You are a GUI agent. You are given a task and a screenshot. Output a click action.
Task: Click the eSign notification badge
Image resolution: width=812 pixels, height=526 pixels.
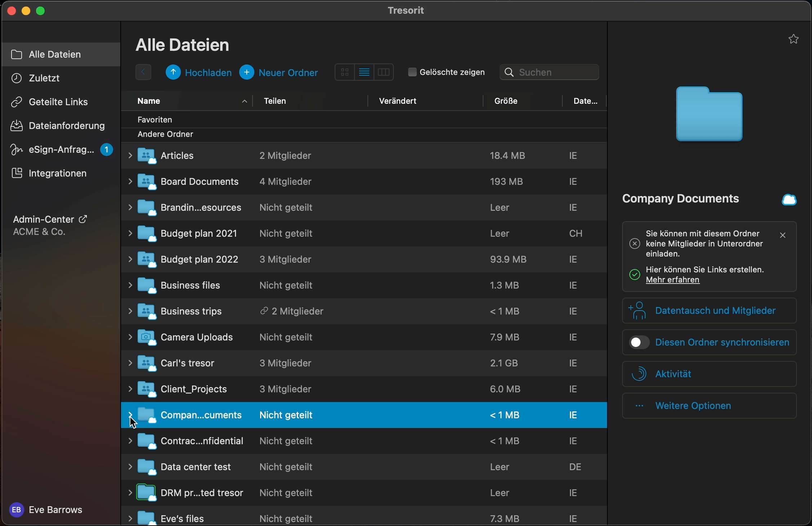(x=106, y=150)
